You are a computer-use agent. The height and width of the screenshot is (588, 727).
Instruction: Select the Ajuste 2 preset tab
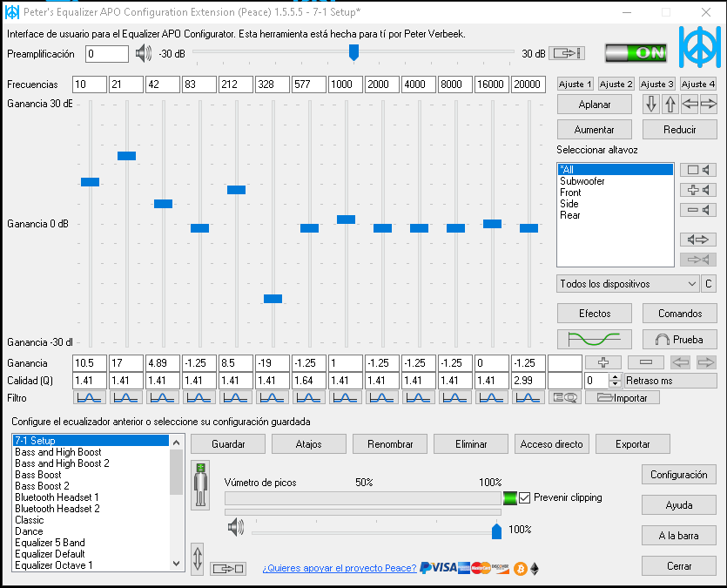pos(616,84)
